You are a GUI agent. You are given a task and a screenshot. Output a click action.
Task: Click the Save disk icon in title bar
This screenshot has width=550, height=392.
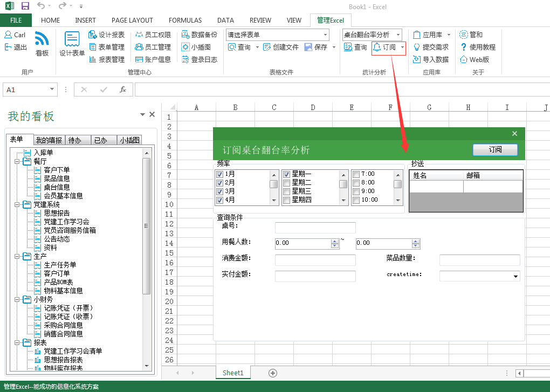[25, 6]
